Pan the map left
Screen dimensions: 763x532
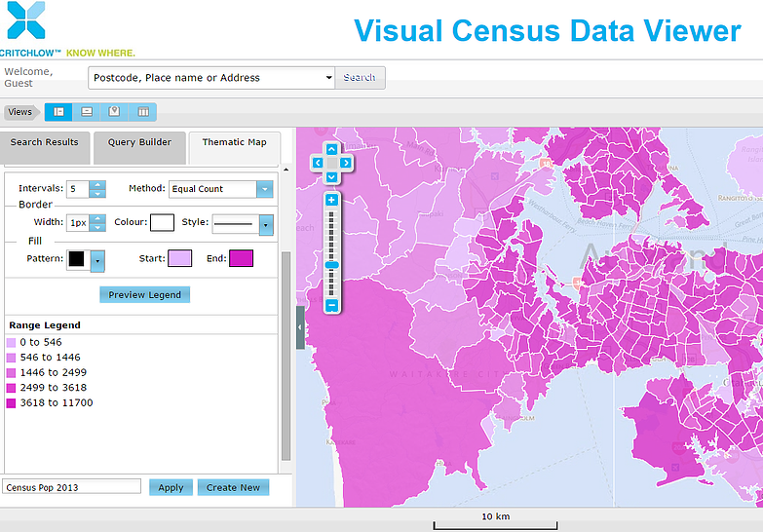[x=318, y=163]
